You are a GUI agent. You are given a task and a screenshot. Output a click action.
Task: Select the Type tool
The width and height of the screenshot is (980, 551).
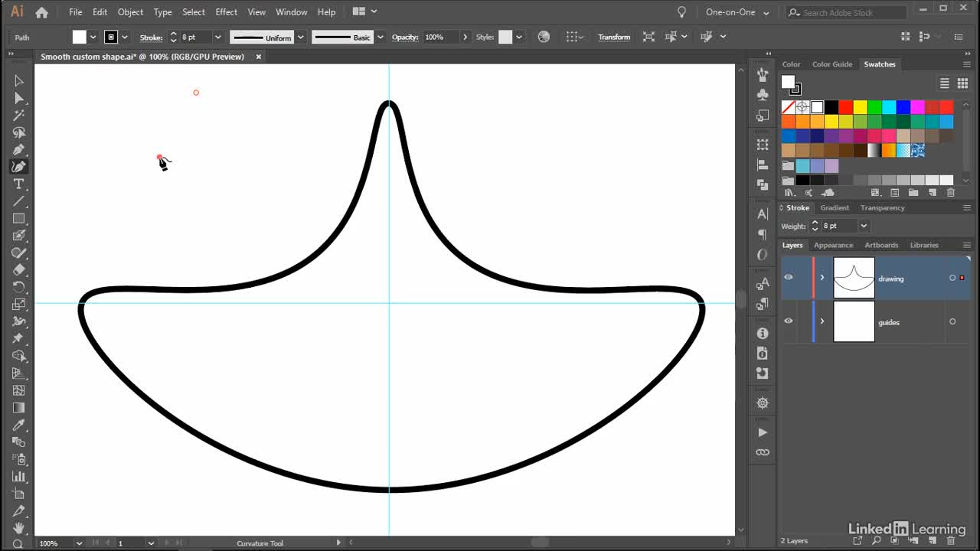(x=18, y=184)
